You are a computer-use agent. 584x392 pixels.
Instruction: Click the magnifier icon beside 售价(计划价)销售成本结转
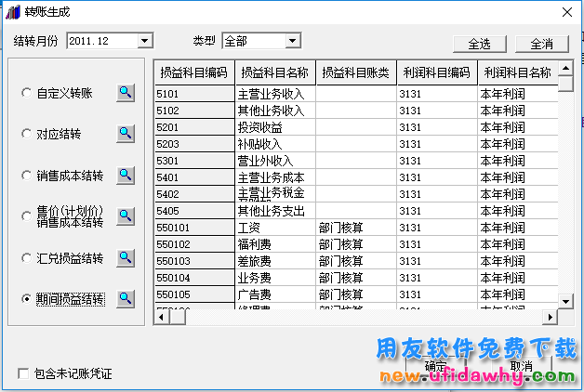click(x=126, y=216)
